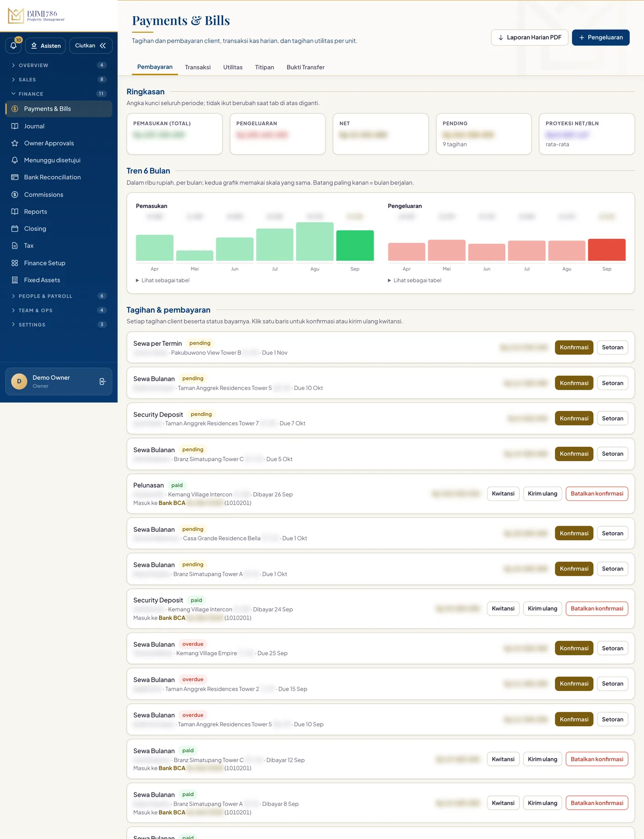The width and height of the screenshot is (644, 839).
Task: Expand the Sales sidebar section
Action: tap(59, 80)
